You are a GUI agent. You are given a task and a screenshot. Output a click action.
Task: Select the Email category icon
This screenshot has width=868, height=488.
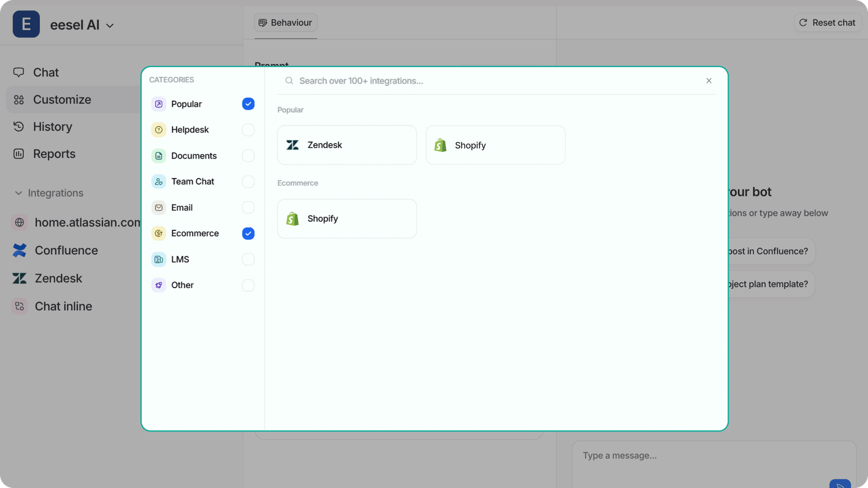coord(158,207)
